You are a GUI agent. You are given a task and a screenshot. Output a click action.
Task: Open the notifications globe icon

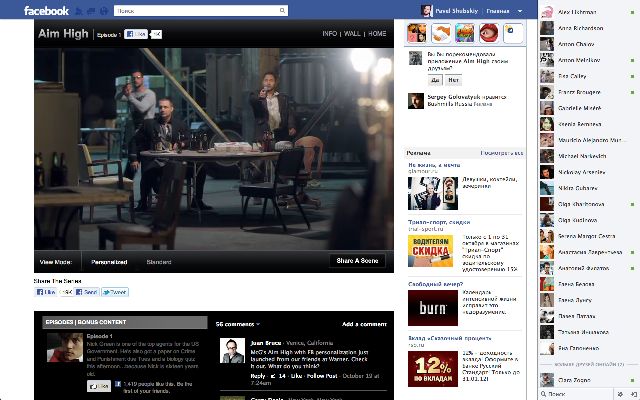click(104, 11)
